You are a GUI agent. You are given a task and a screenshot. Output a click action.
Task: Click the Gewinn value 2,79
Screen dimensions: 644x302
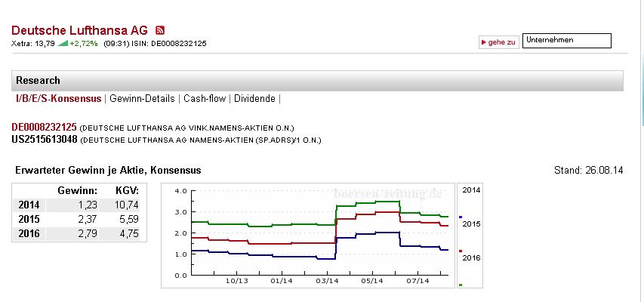[88, 233]
